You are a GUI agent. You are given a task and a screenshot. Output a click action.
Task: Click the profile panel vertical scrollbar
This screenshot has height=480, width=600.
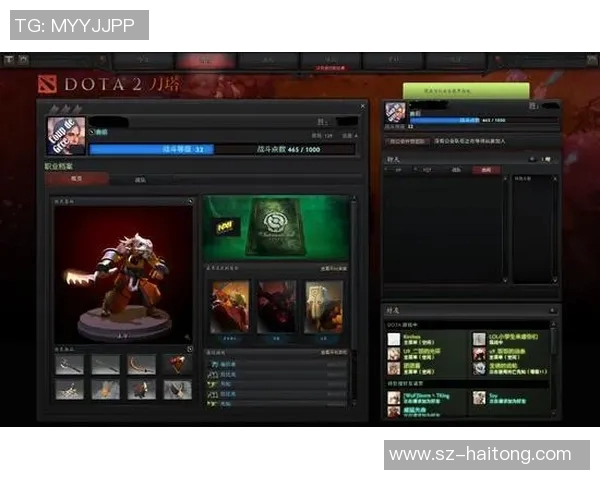tap(354, 300)
